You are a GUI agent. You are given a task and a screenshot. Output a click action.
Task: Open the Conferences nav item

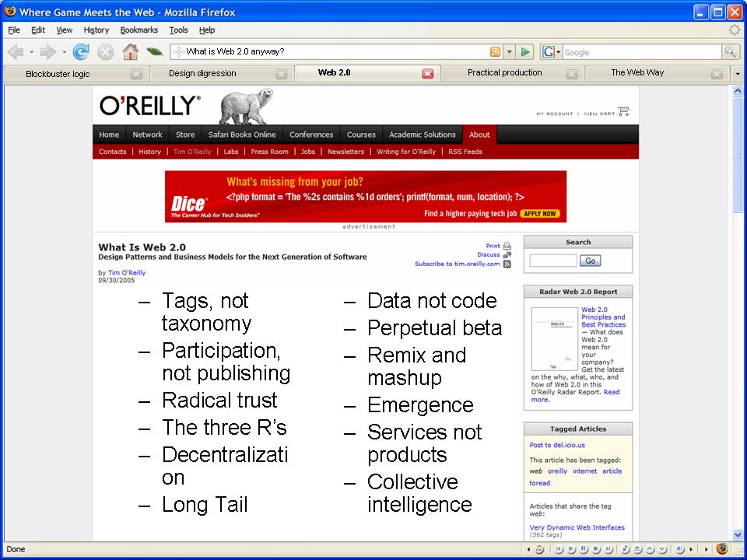(x=311, y=135)
